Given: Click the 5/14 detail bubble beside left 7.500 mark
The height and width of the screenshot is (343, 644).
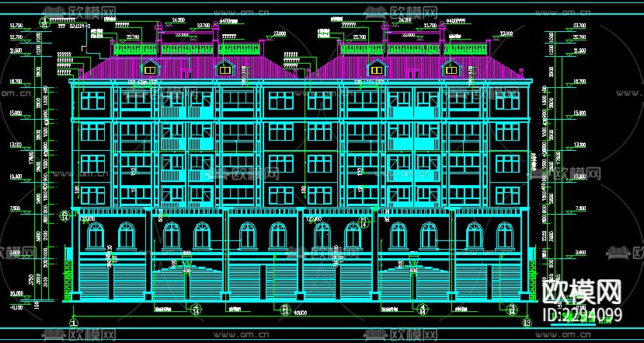Looking at the screenshot, I should click(65, 215).
